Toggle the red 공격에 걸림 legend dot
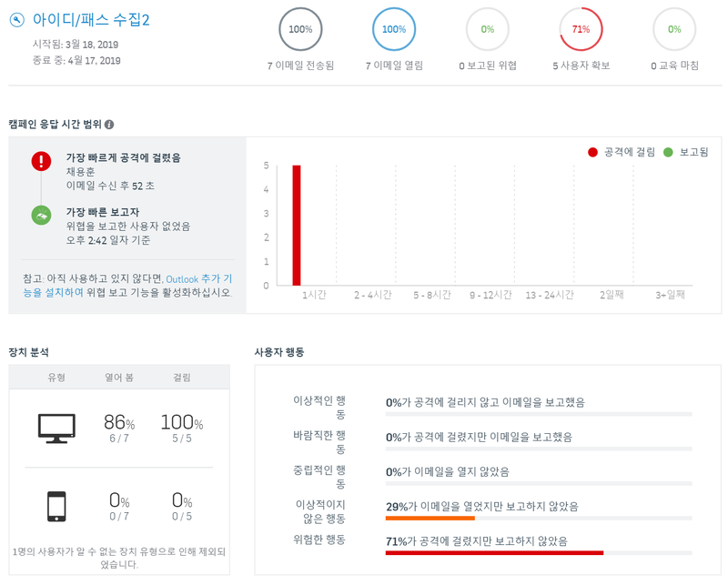Image resolution: width=728 pixels, height=585 pixels. point(592,152)
